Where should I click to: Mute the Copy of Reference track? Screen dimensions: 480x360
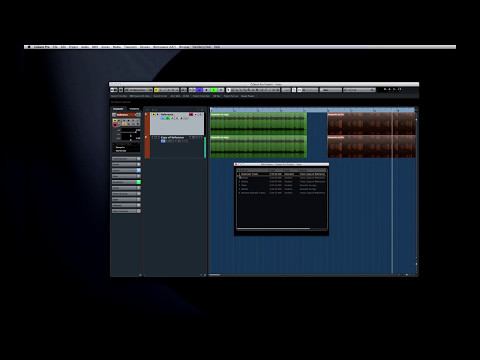pyautogui.click(x=154, y=137)
